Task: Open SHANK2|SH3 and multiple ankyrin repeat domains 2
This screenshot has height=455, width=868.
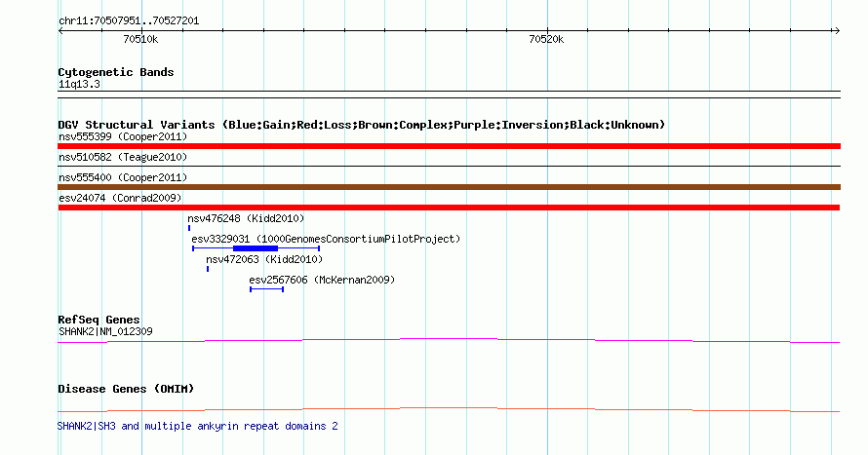Action: [198, 426]
